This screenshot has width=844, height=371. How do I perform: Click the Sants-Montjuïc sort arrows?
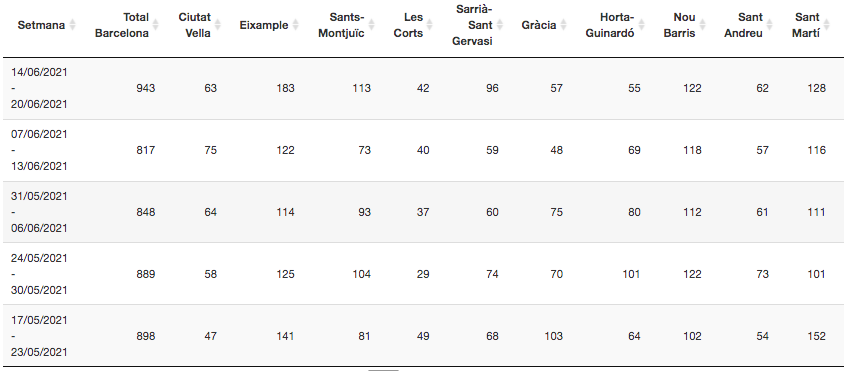(x=371, y=25)
